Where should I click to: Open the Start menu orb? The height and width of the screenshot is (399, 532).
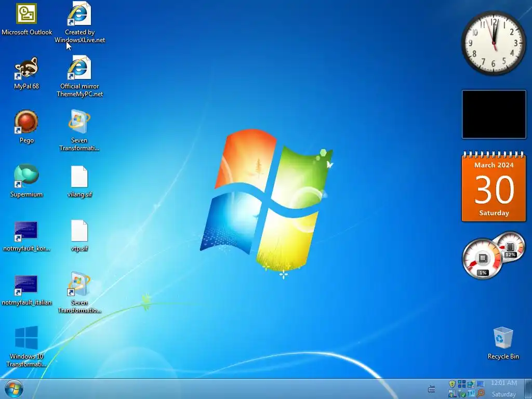coord(14,389)
